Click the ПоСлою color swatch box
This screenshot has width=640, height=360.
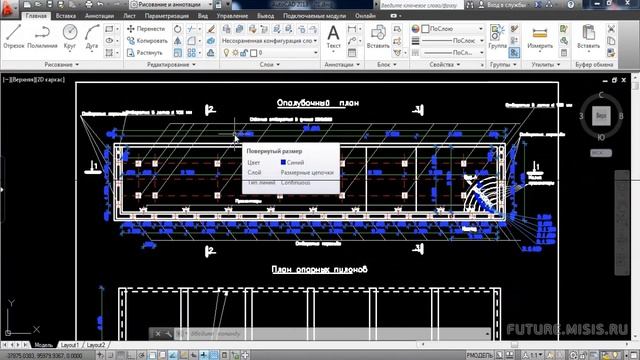(x=425, y=29)
